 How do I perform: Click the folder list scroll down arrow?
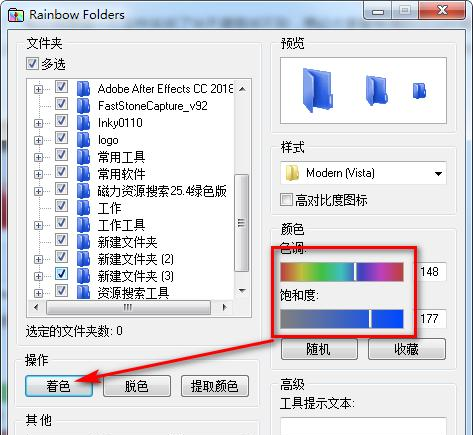coord(242,291)
